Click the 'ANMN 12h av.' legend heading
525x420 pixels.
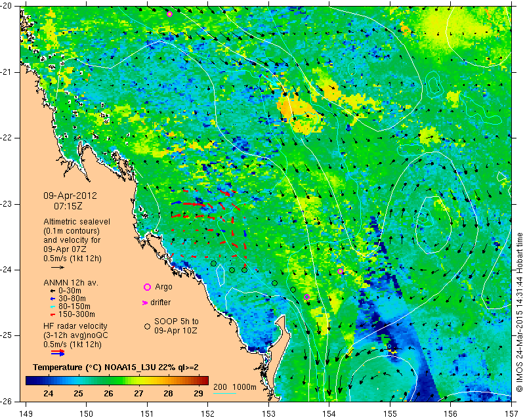point(71,283)
